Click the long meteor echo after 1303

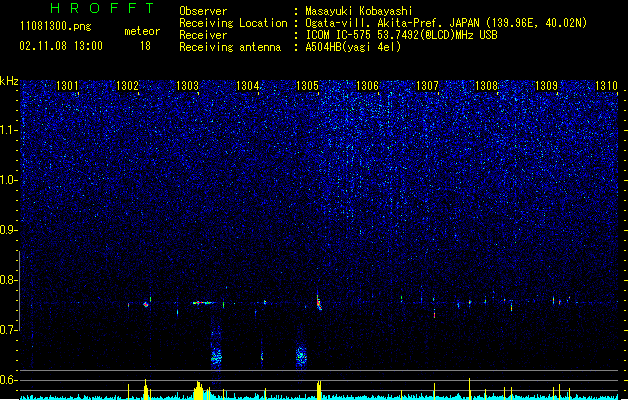coord(203,303)
